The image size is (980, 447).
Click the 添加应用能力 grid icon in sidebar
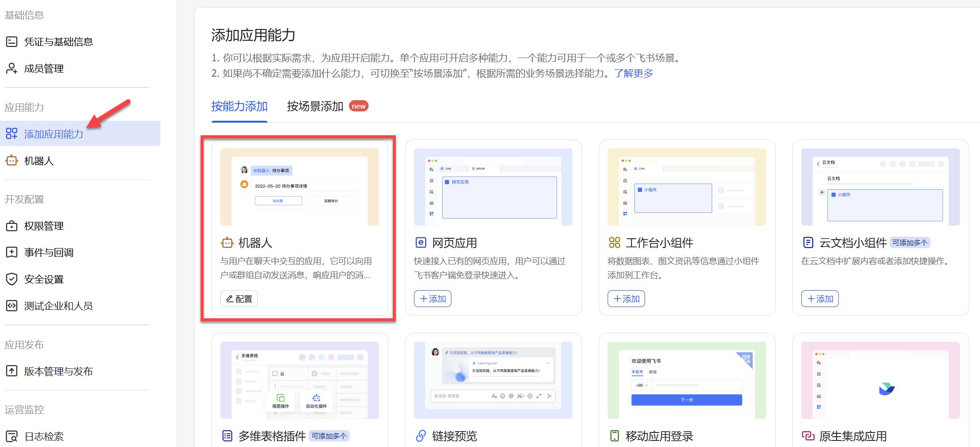(12, 134)
